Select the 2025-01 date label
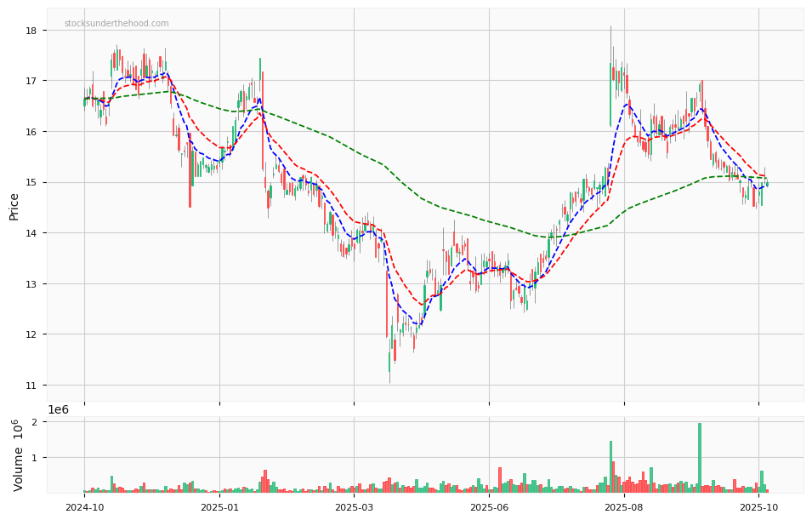The image size is (812, 520). (219, 508)
